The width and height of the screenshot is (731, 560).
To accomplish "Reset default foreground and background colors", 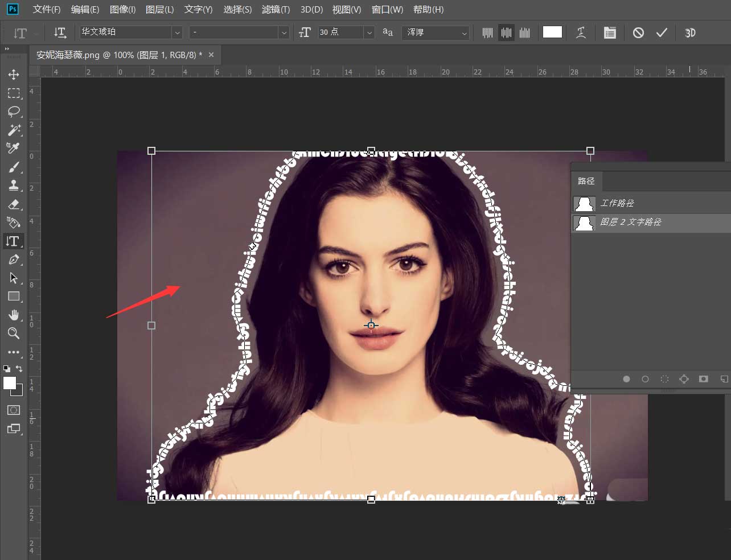I will (7, 369).
